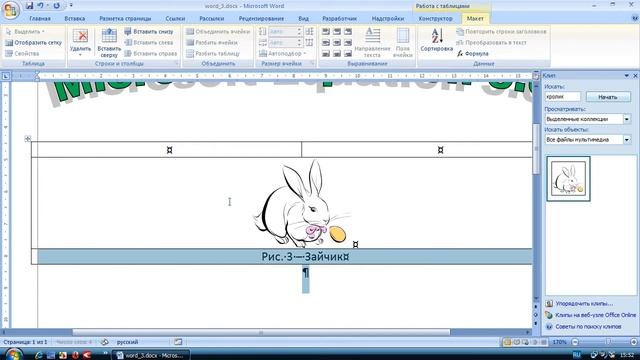Open the Формула dialog
640x360 pixels.
(x=473, y=53)
